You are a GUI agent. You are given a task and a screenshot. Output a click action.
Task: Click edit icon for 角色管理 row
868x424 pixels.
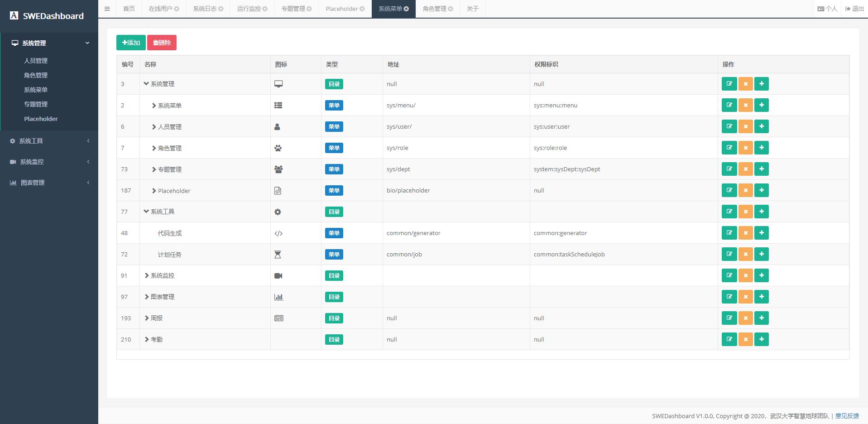(729, 148)
